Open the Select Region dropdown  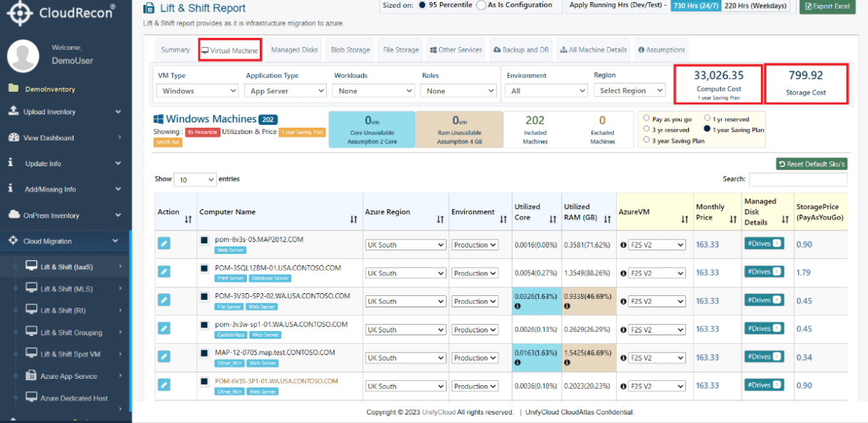(630, 91)
